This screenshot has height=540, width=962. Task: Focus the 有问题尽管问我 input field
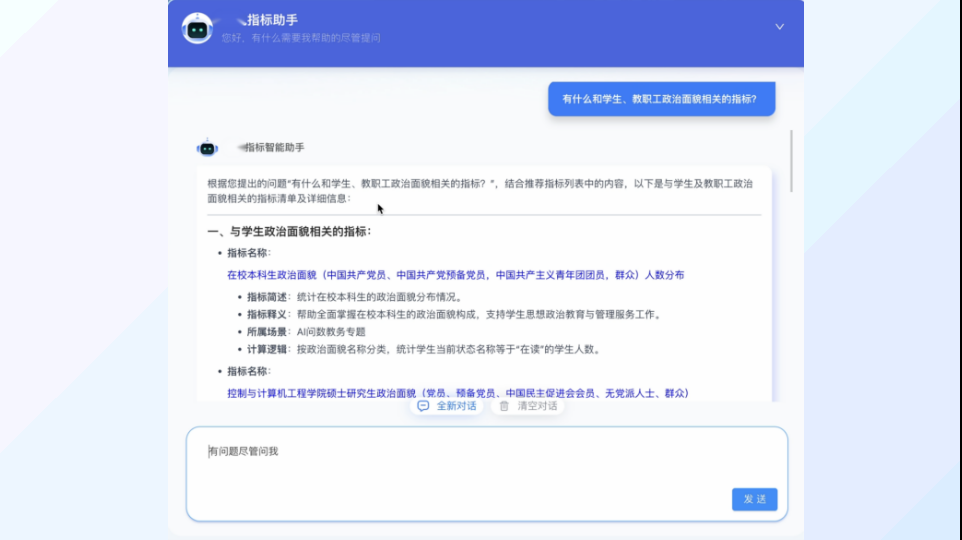point(487,474)
